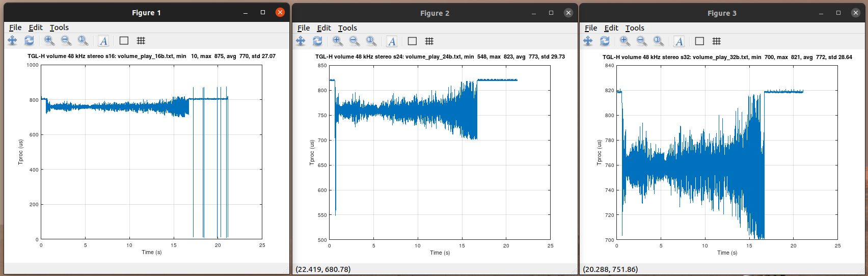
Task: Open the Edit menu in Figure 1
Action: click(36, 27)
